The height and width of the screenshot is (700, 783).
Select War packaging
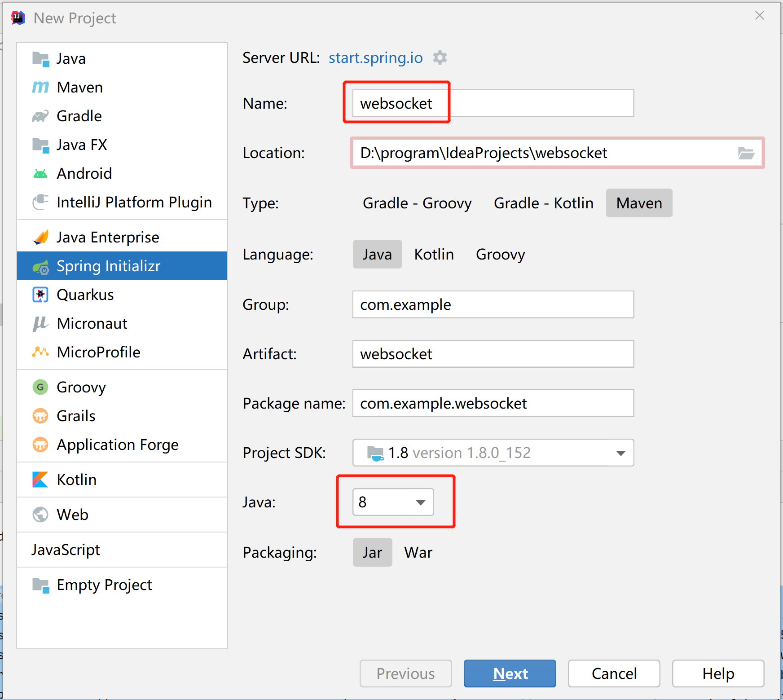(x=418, y=552)
